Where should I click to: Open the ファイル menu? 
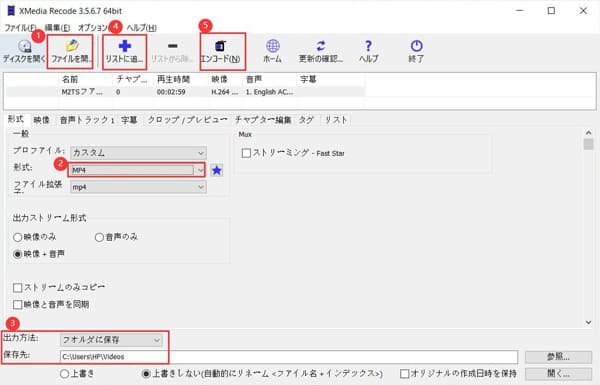[20, 28]
